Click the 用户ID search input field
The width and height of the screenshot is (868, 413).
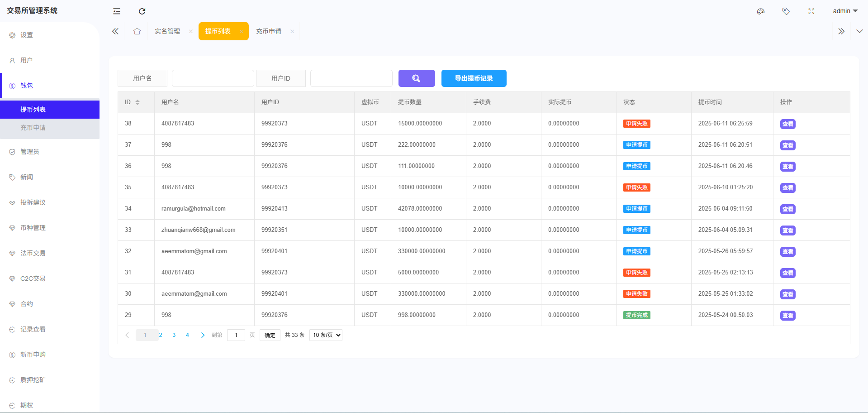(x=351, y=78)
